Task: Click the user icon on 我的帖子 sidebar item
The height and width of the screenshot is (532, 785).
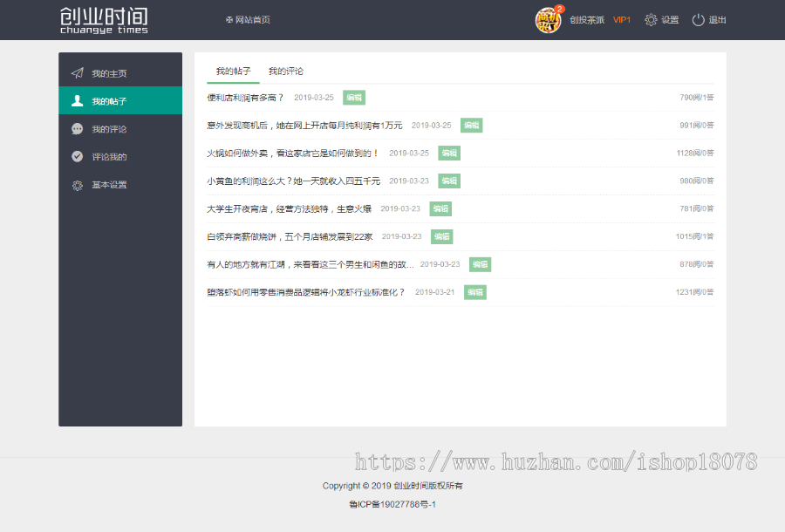Action: tap(78, 100)
